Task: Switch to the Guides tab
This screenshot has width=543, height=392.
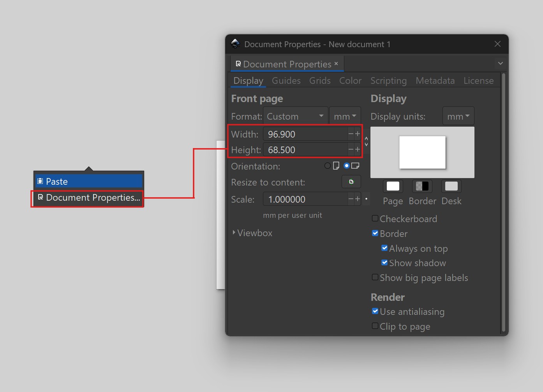Action: (286, 81)
